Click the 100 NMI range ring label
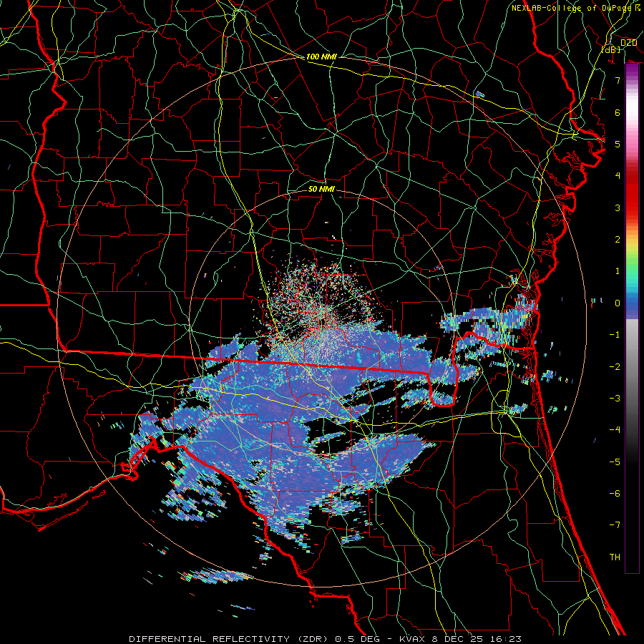This screenshot has width=644, height=644. 321,57
